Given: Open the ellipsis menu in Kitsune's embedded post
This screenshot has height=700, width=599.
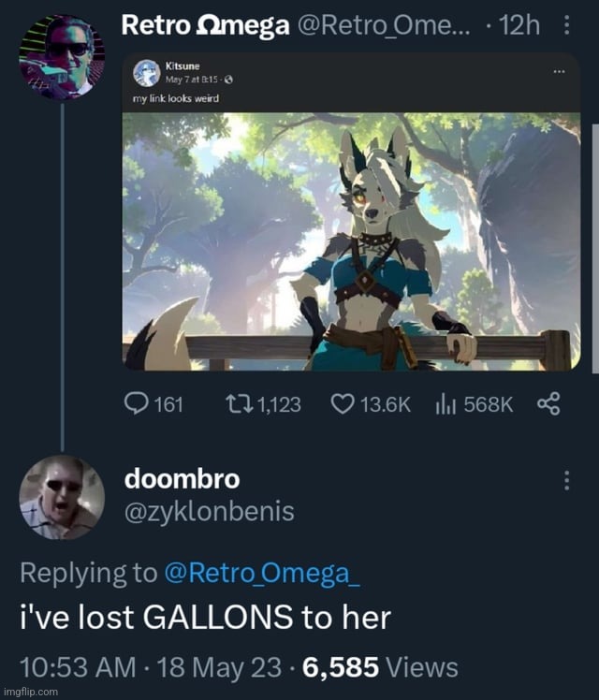Looking at the screenshot, I should pyautogui.click(x=559, y=71).
